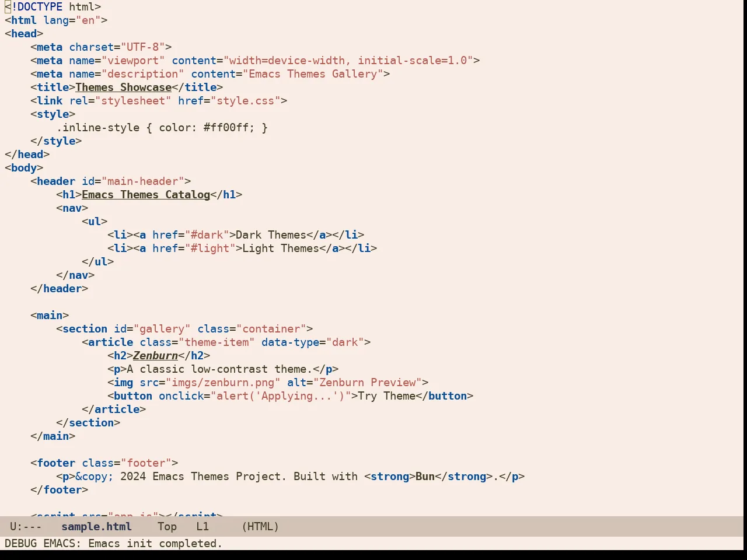Click the "Zenburn Preview" alt text
Image resolution: width=747 pixels, height=560 pixels.
tap(368, 383)
